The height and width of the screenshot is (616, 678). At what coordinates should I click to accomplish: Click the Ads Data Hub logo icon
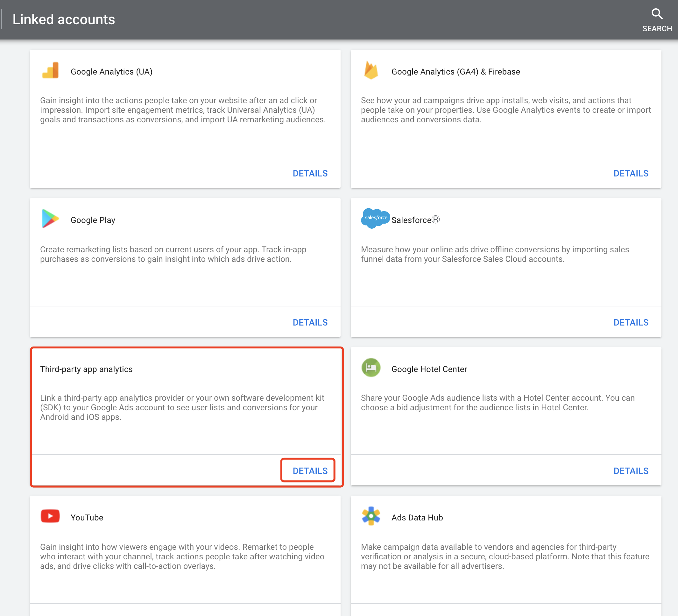tap(371, 516)
